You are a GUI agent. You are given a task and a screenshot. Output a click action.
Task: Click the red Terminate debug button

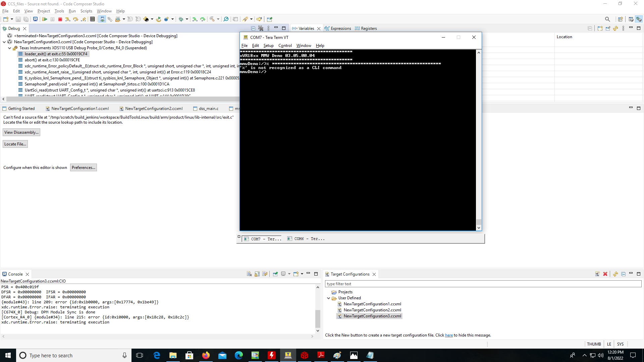[x=60, y=19]
